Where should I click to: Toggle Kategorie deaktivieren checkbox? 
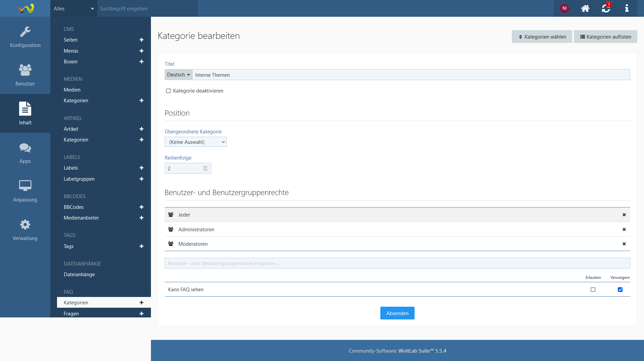(x=168, y=91)
